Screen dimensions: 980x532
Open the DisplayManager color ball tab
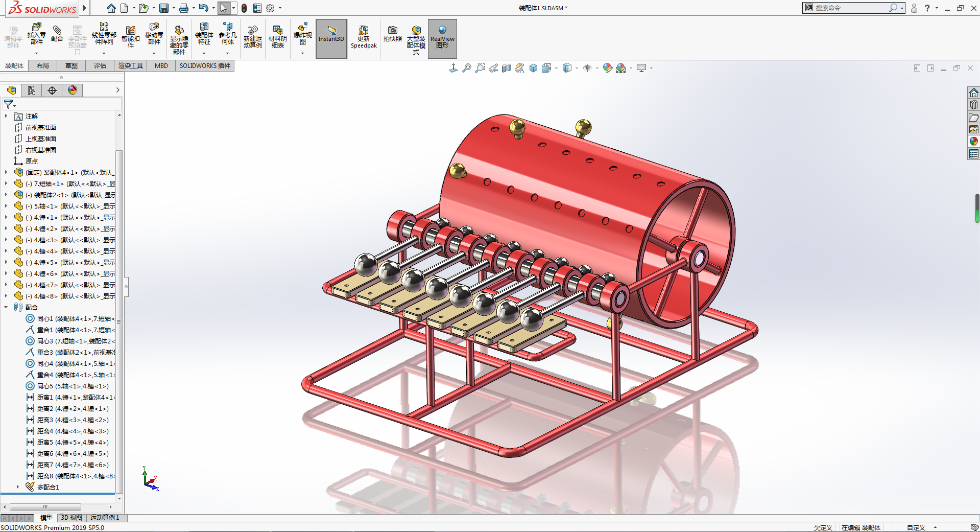73,90
